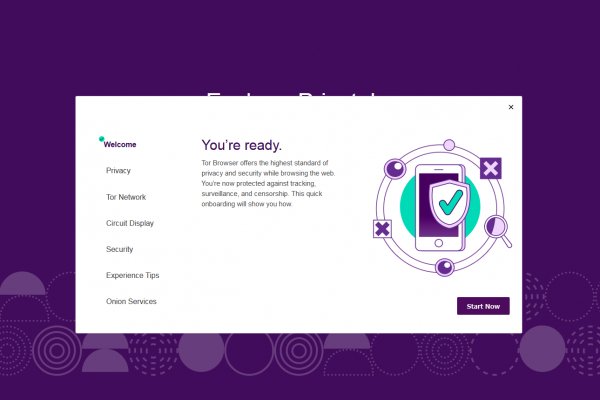Click the upper-left purple eyeball orb icon
600x400 pixels.
coord(395,167)
